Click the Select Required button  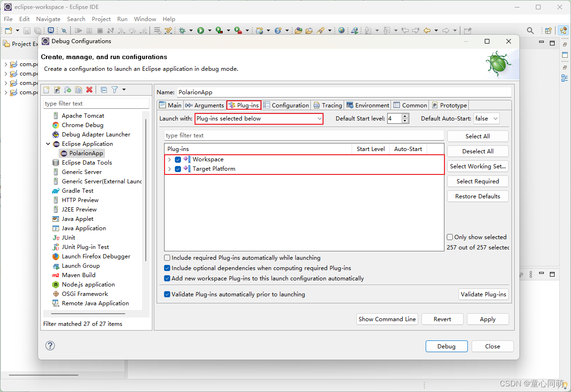(478, 181)
